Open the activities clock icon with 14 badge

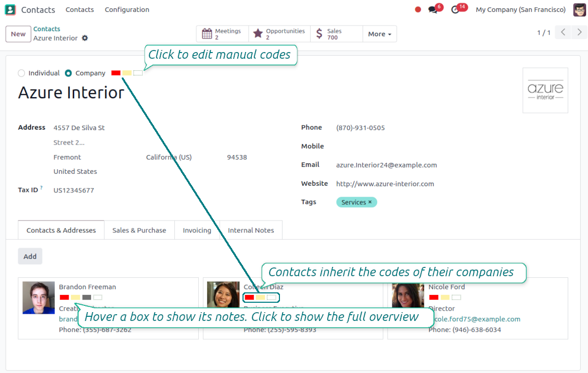click(x=455, y=10)
